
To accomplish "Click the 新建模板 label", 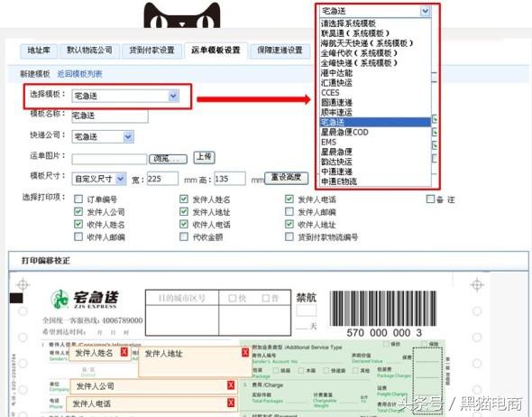I will [x=34, y=74].
